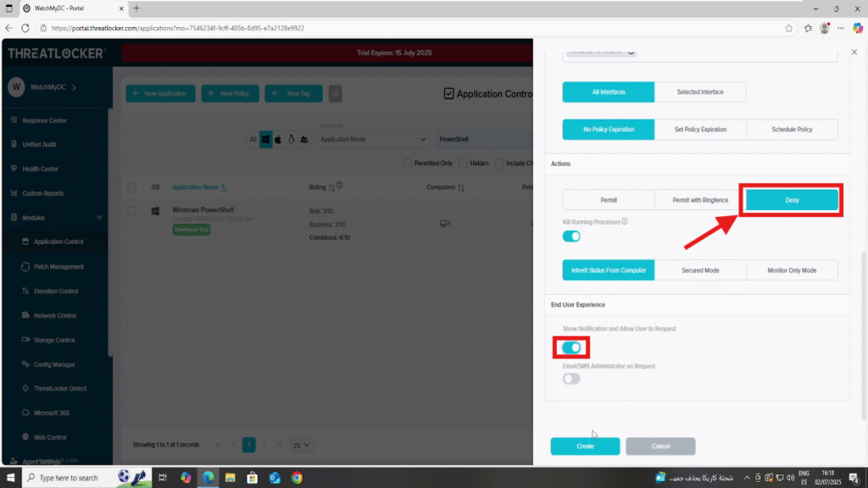Select the Linux penguin filter icon
Screen dimensions: 868x488
(292, 140)
